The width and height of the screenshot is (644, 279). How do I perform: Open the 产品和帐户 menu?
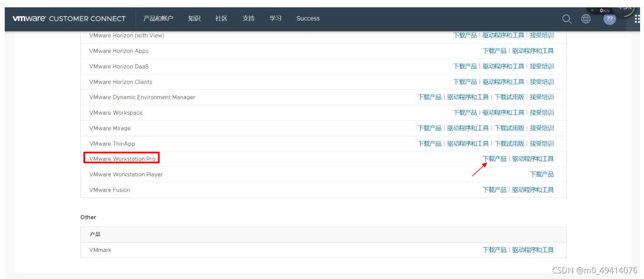(158, 18)
